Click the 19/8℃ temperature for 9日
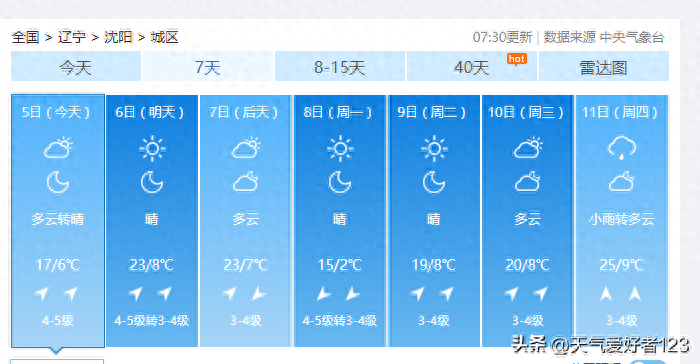This screenshot has height=364, width=700. pyautogui.click(x=433, y=265)
